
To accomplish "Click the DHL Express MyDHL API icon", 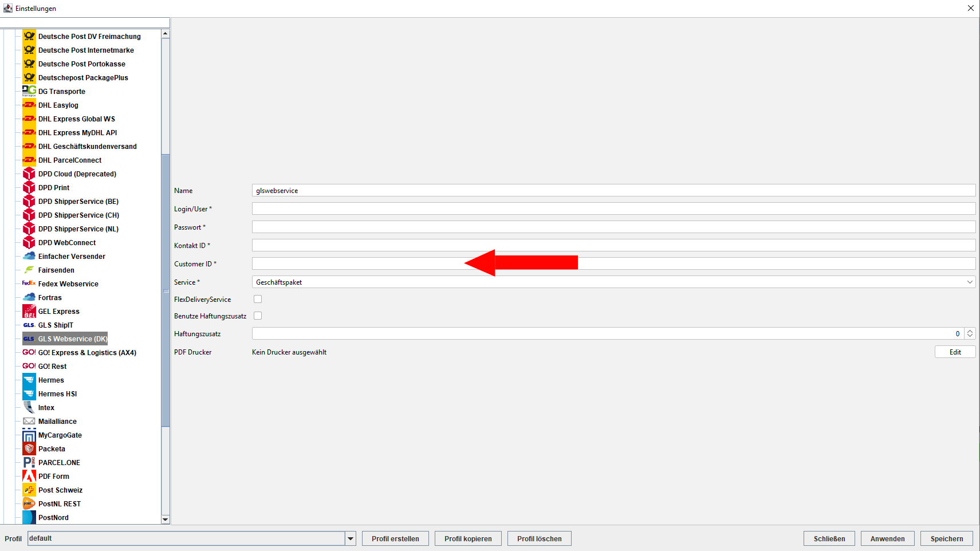I will coord(29,132).
